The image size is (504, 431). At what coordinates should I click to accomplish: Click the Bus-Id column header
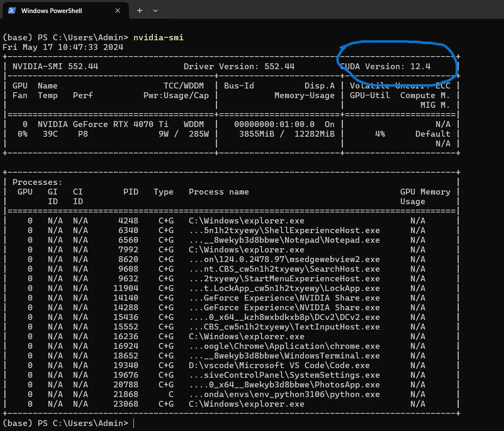239,86
